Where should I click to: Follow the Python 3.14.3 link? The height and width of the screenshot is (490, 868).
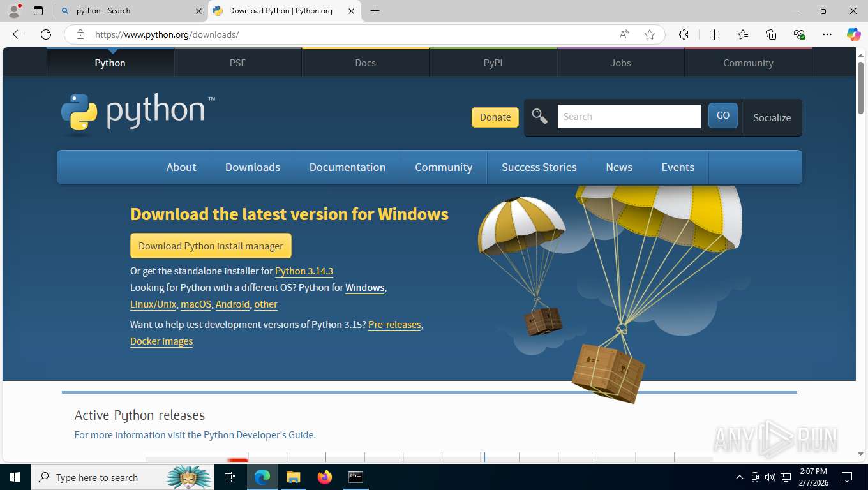(x=304, y=271)
